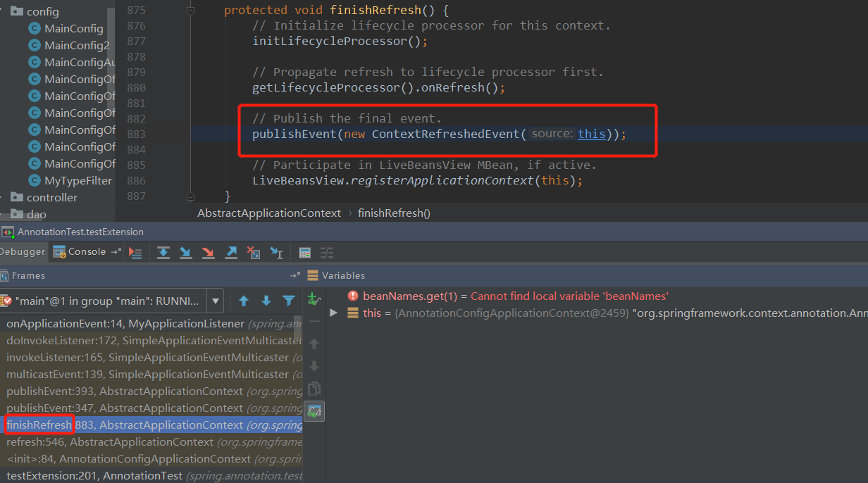The width and height of the screenshot is (868, 483).
Task: Click AbstractApplicationContext in the breadcrumb bar
Action: [x=268, y=213]
